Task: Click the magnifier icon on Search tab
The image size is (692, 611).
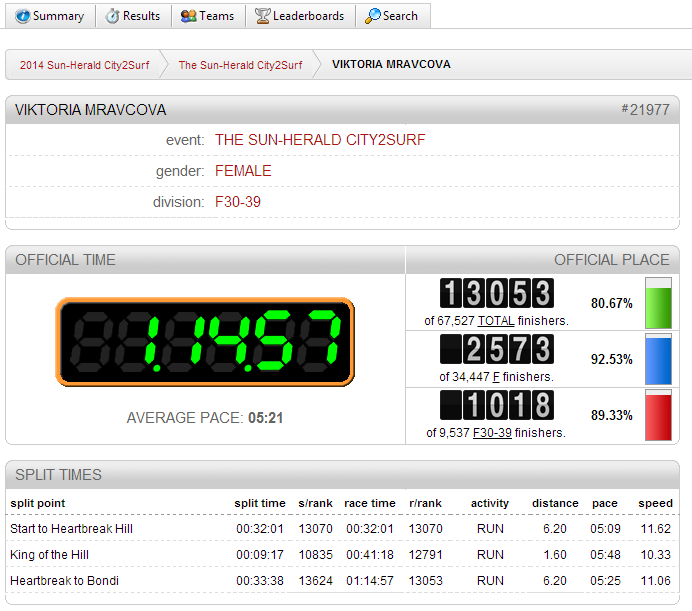Action: pos(372,16)
